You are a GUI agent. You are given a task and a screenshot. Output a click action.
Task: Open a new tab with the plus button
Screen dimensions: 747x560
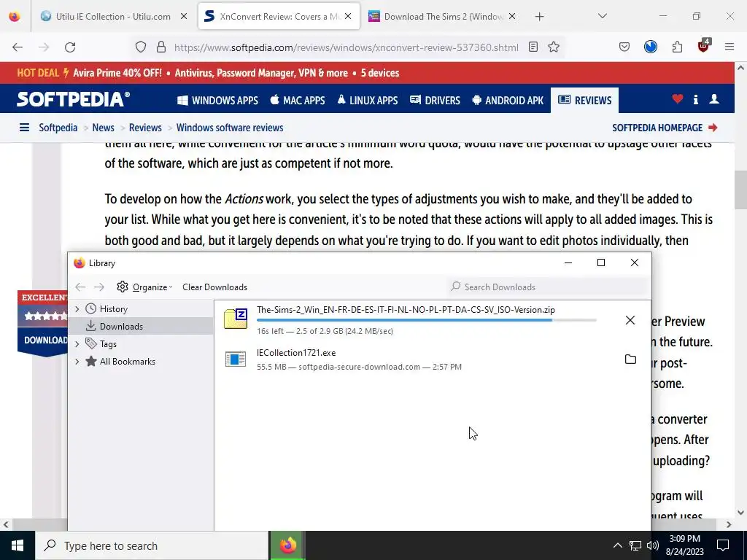click(x=539, y=17)
